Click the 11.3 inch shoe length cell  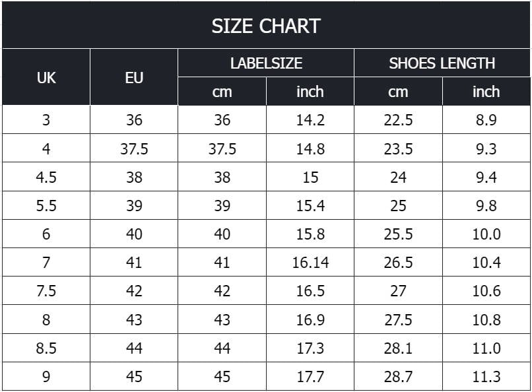coord(486,377)
